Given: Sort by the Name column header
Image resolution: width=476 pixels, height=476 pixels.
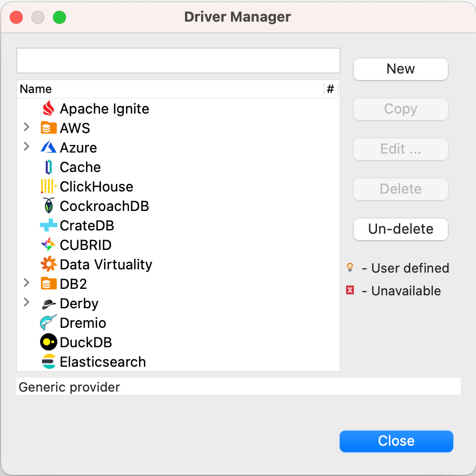Looking at the screenshot, I should click(x=162, y=89).
